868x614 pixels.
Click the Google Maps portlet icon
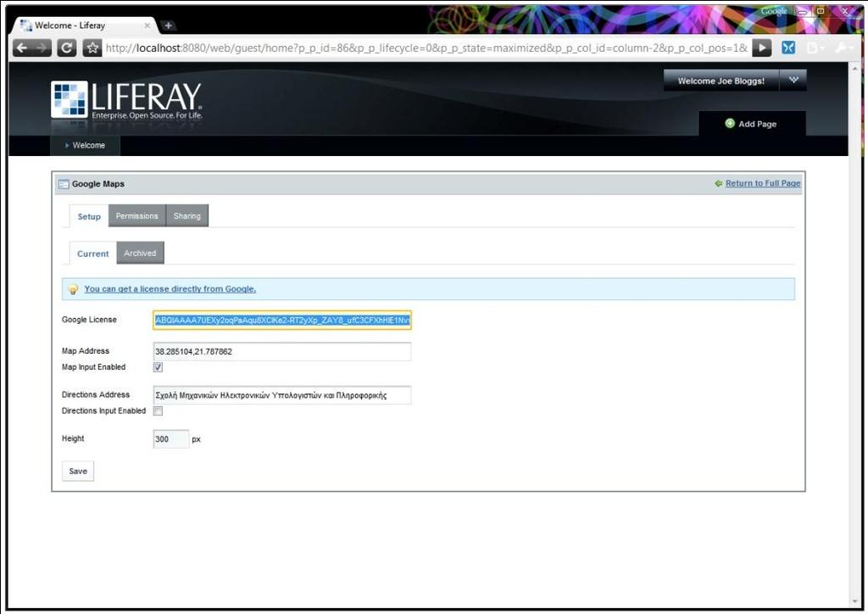(64, 184)
